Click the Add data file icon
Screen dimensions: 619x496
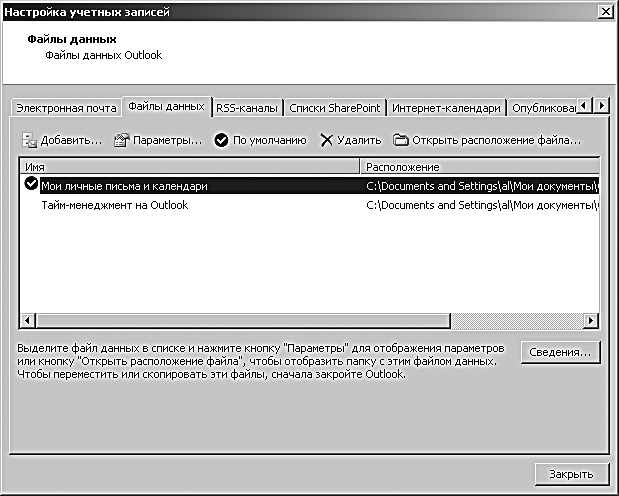click(x=29, y=141)
